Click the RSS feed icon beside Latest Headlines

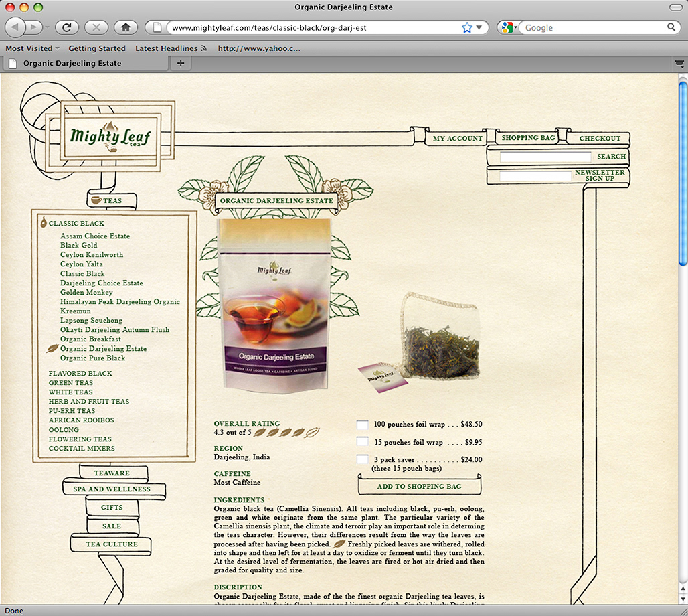[x=203, y=48]
